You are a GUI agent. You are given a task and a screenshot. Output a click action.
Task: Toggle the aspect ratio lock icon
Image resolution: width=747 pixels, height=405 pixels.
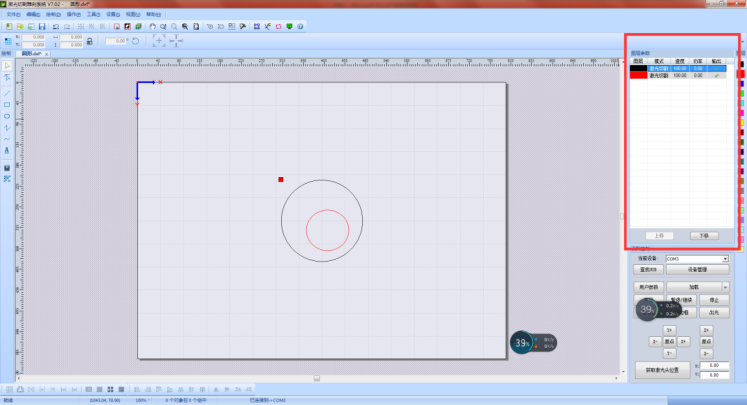91,41
